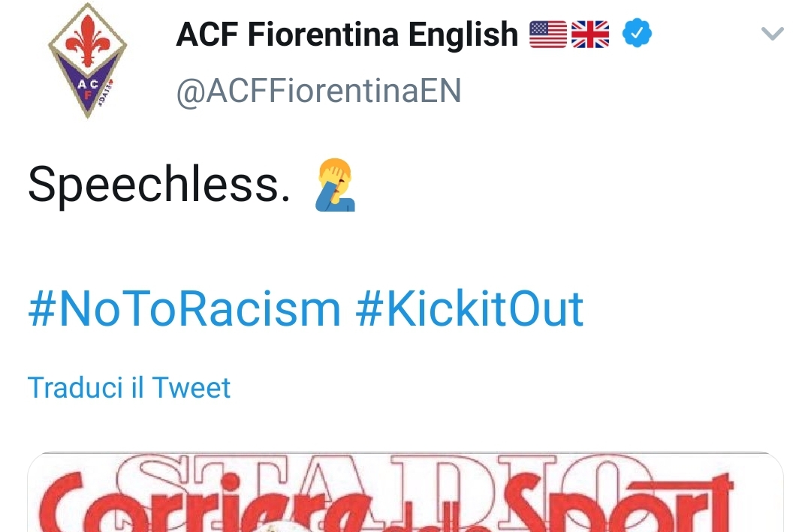Open the @ACFFiorentinaEN handle

[x=318, y=92]
